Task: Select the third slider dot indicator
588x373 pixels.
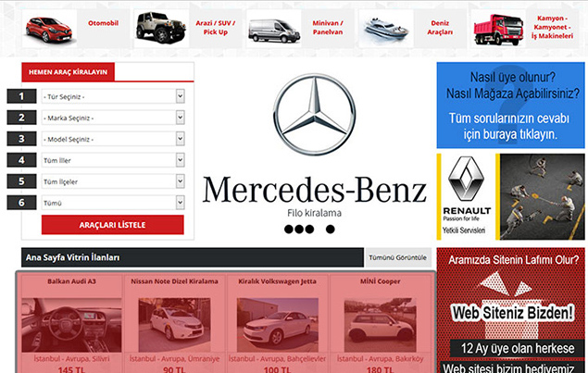Action: click(320, 230)
